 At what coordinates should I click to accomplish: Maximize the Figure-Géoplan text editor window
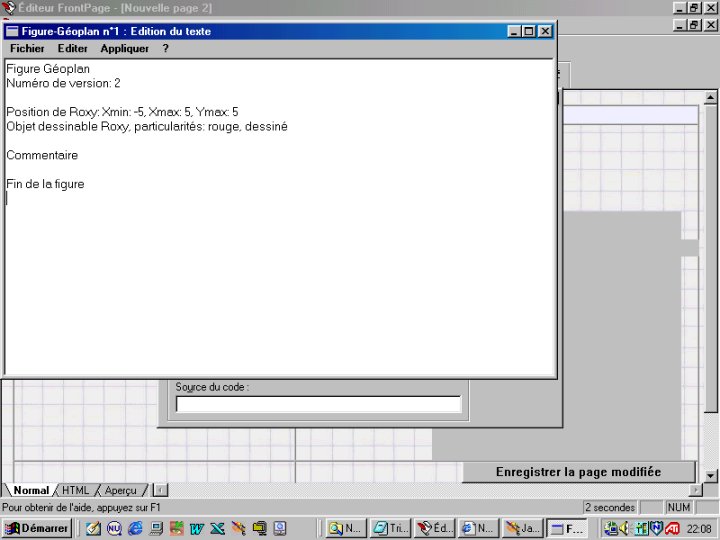tap(529, 31)
